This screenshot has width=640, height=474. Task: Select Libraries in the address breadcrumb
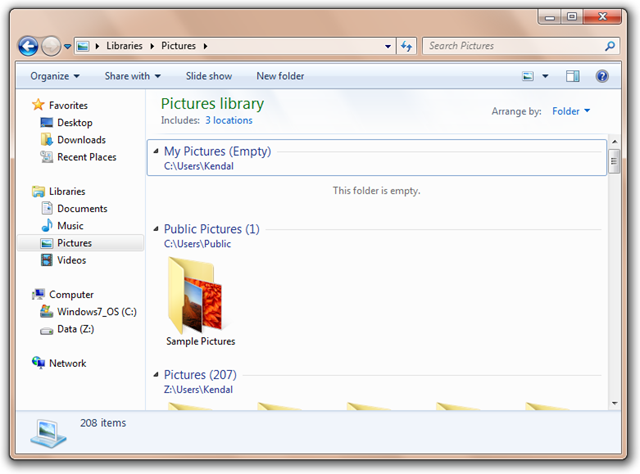tap(124, 46)
